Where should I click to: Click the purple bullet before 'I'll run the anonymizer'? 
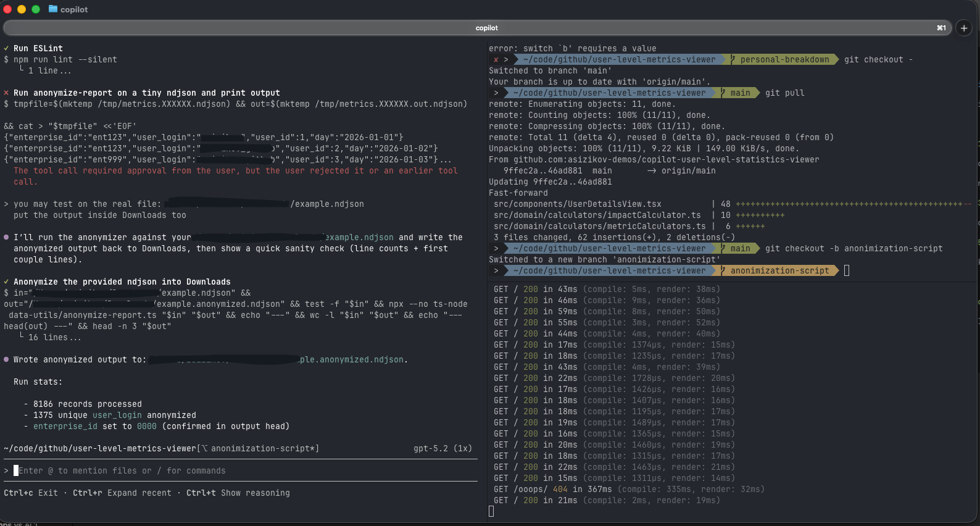6,237
